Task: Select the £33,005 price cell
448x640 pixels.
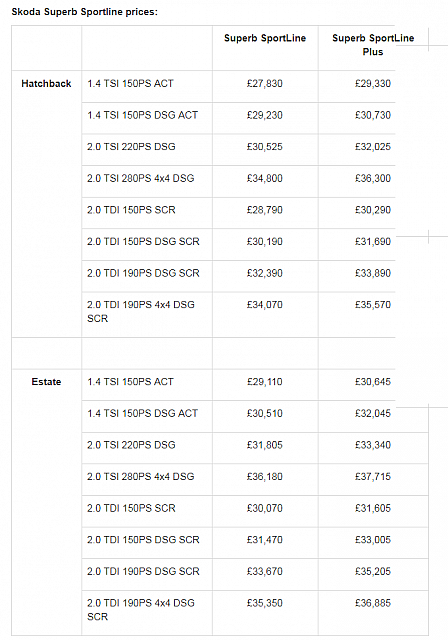Action: click(x=373, y=540)
